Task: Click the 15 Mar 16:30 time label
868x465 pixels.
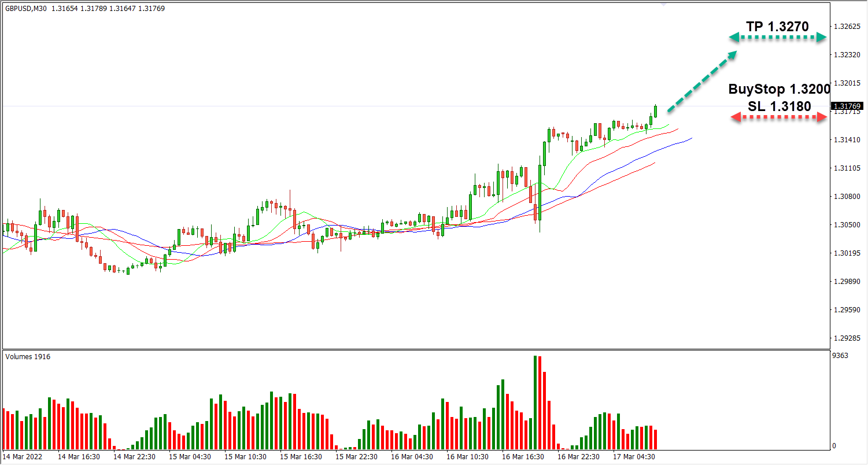Action: [301, 457]
